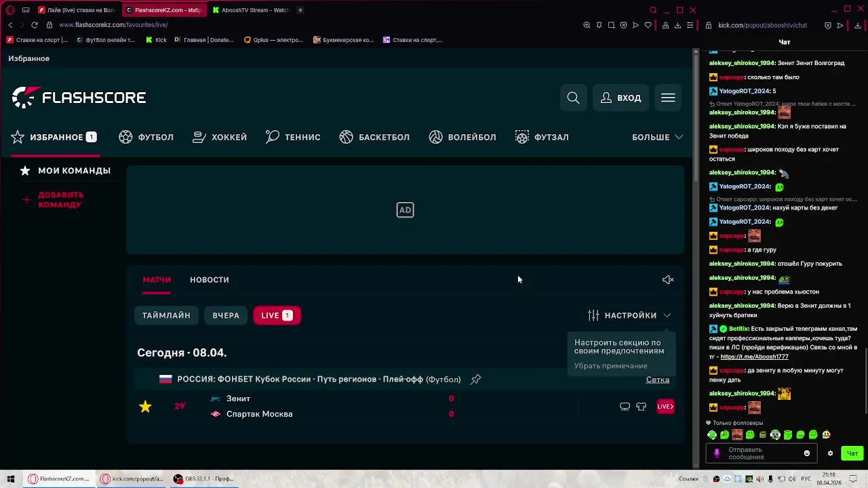Image resolution: width=868 pixels, height=488 pixels.
Task: Go to Flashscore logo home
Action: pyautogui.click(x=79, y=98)
